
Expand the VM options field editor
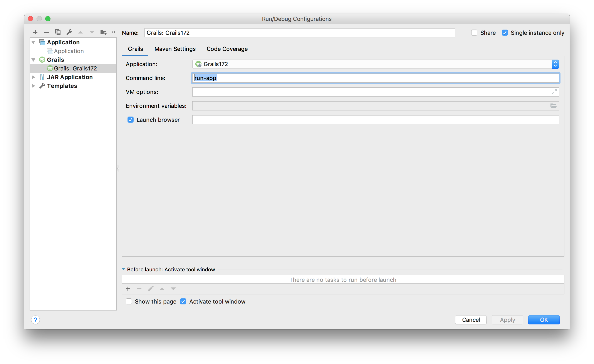554,92
